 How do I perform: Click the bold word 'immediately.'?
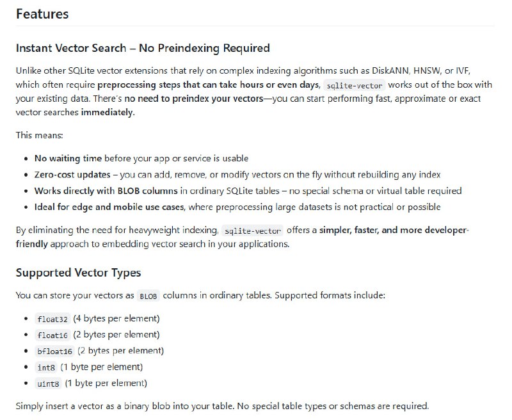[108, 112]
